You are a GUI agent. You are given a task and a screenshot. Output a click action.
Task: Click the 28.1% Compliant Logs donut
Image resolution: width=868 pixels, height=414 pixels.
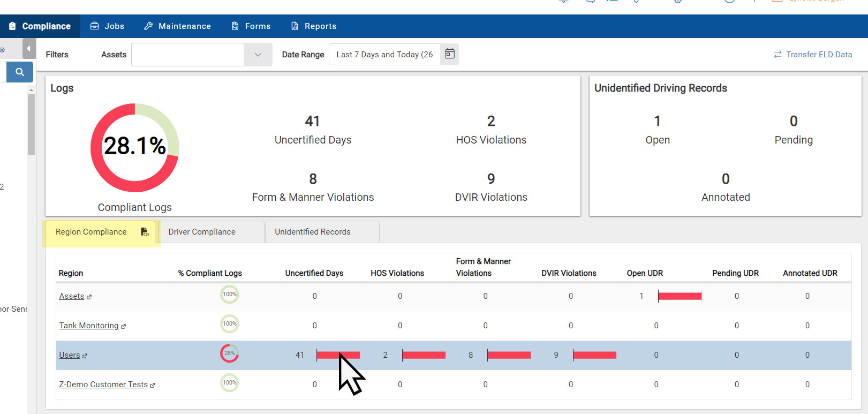(135, 147)
